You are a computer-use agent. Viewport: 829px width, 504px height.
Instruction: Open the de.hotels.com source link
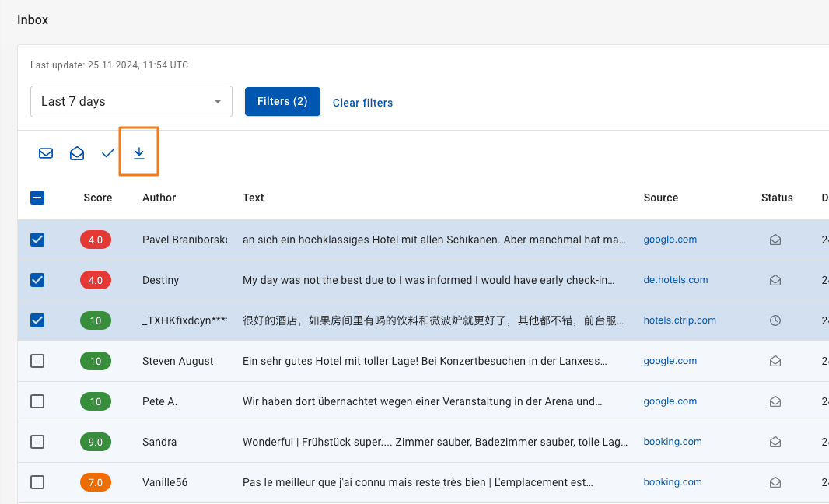pyautogui.click(x=676, y=280)
